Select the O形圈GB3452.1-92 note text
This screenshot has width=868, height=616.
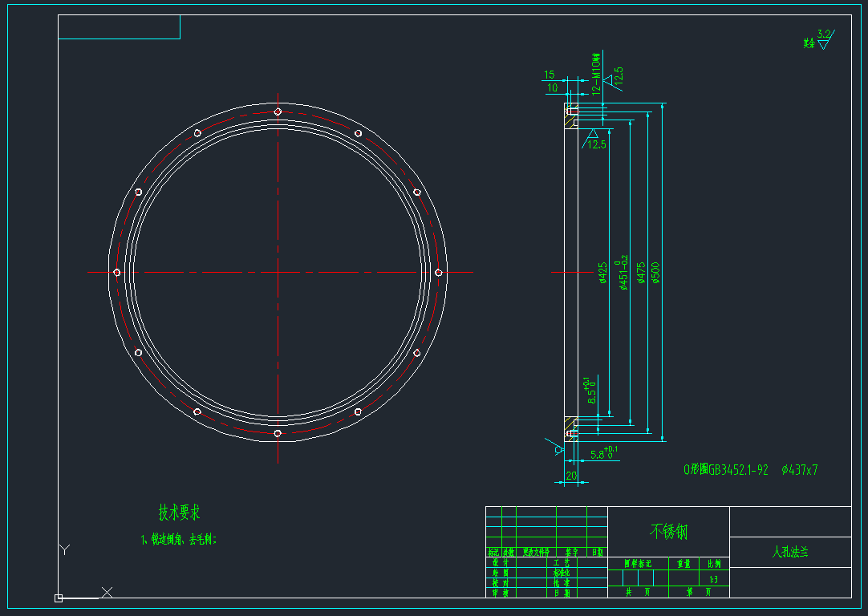coord(726,470)
